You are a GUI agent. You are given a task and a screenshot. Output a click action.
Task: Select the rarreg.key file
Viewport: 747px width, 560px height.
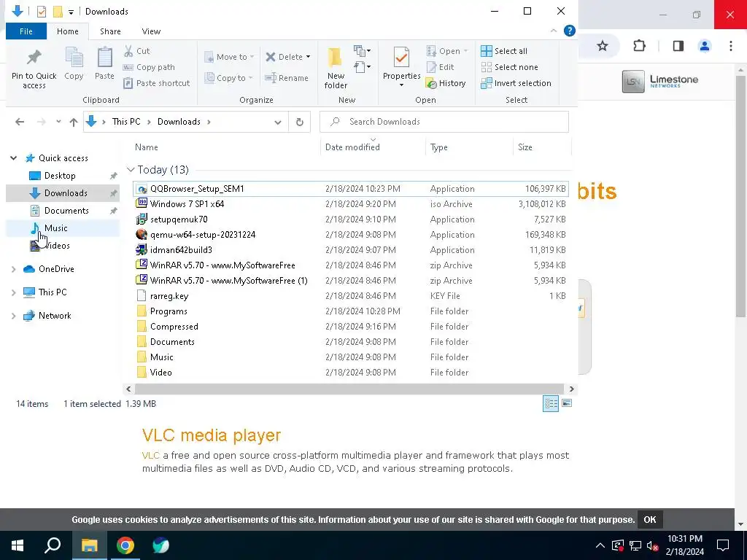pyautogui.click(x=351, y=296)
